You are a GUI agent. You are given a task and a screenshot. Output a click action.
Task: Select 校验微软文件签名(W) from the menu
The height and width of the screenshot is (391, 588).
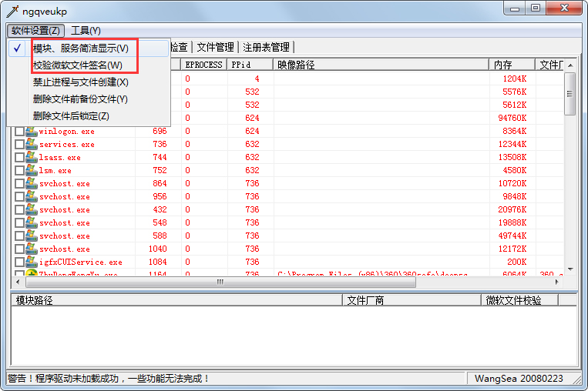point(77,65)
